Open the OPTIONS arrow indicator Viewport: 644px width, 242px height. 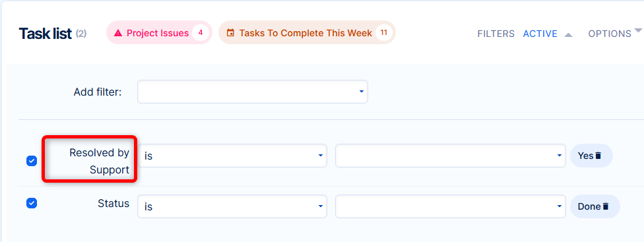click(x=638, y=30)
